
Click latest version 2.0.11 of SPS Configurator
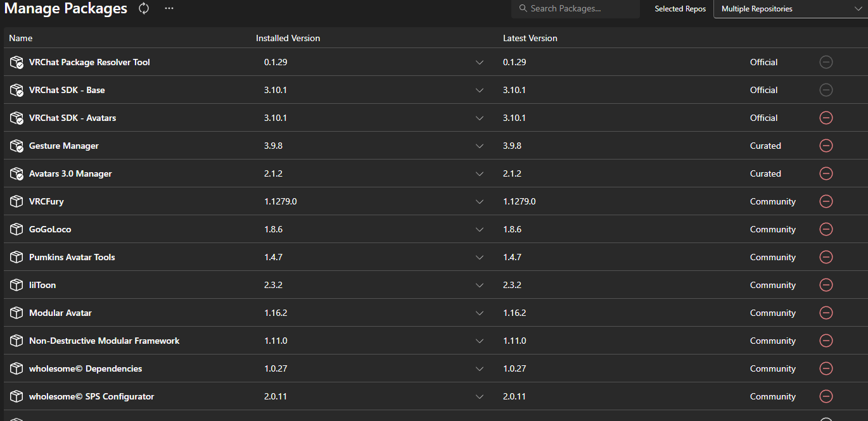[514, 396]
